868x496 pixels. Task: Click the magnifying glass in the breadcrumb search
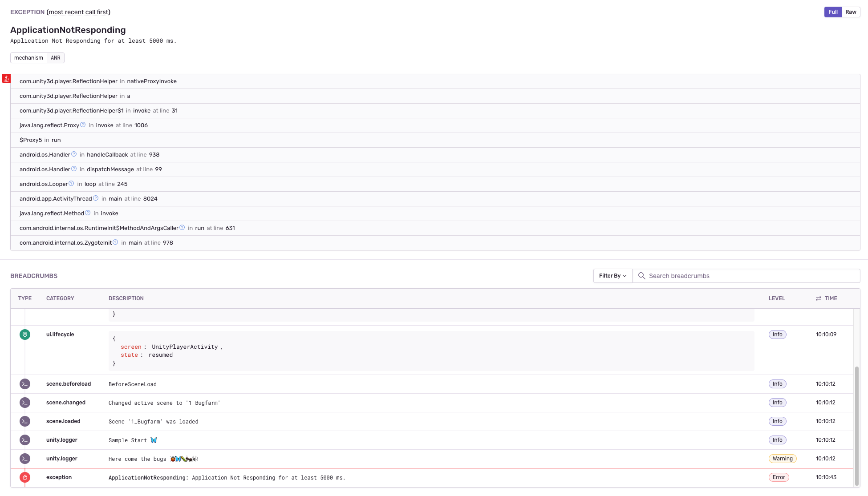[x=641, y=276]
